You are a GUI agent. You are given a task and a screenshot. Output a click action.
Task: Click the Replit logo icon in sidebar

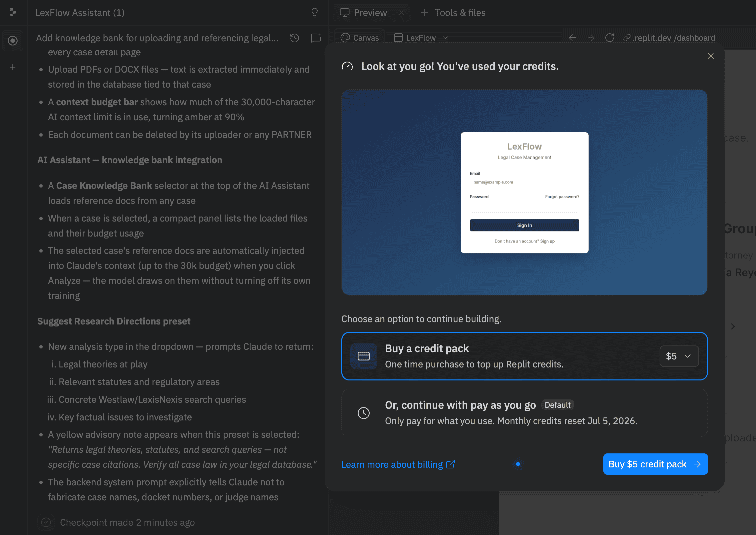pos(13,13)
